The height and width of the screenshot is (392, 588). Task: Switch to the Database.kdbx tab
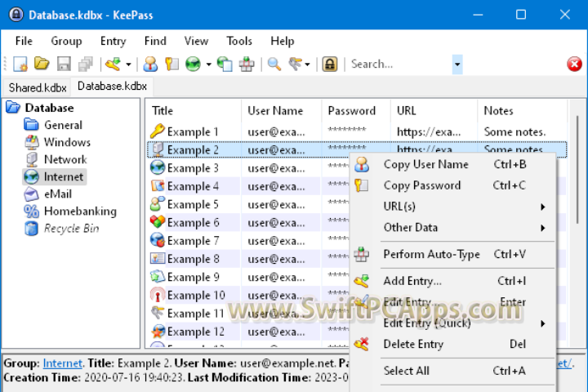pyautogui.click(x=112, y=86)
